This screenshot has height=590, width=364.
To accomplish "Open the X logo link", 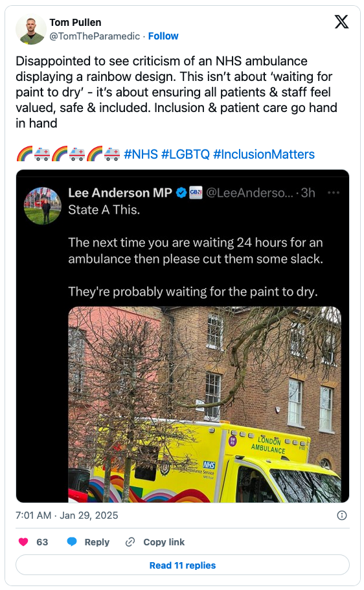I will (x=341, y=22).
